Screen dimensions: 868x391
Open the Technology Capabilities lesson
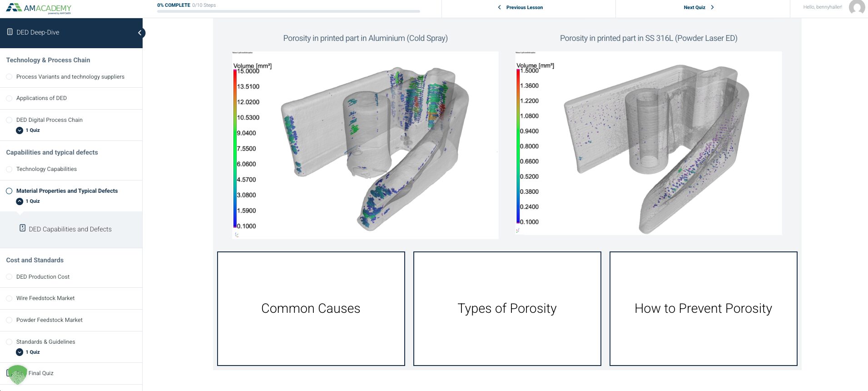click(x=46, y=169)
